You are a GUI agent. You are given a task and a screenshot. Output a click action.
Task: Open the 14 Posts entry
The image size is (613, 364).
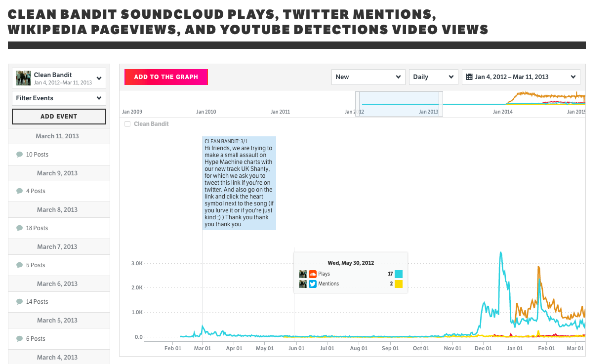click(59, 302)
